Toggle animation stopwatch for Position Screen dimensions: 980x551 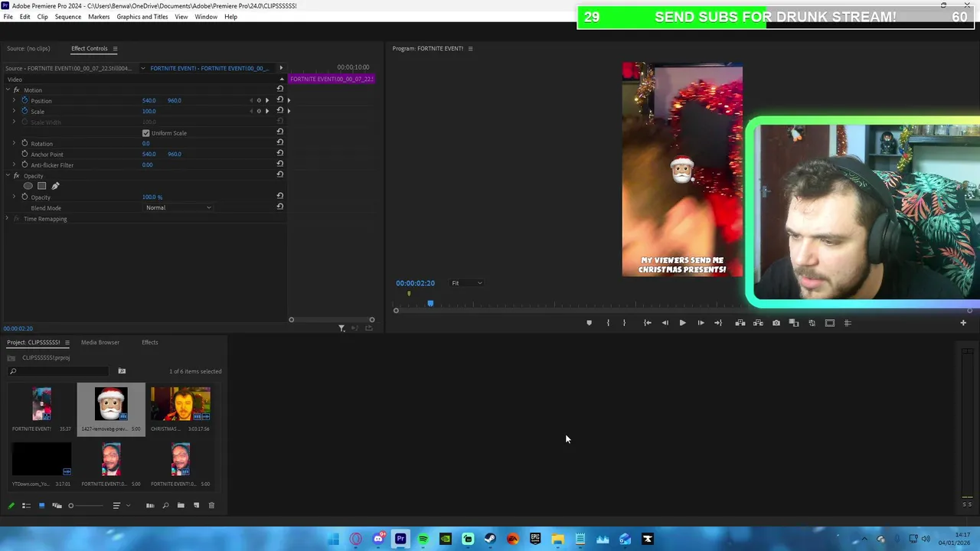pos(24,100)
